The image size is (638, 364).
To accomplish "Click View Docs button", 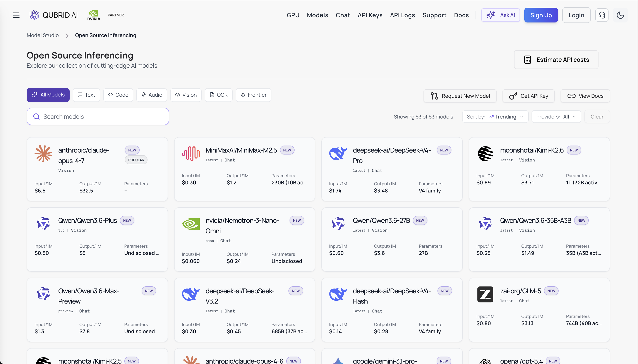I will coord(585,96).
